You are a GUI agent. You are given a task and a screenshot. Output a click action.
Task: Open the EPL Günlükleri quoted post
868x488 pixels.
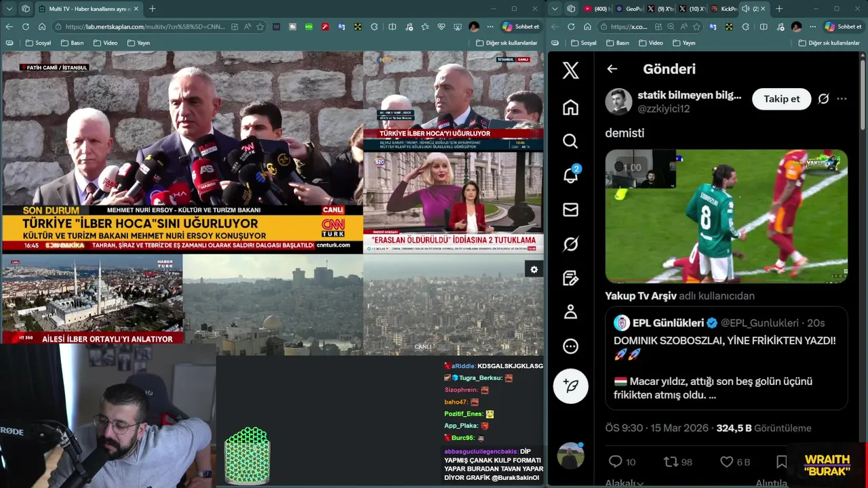pyautogui.click(x=726, y=358)
